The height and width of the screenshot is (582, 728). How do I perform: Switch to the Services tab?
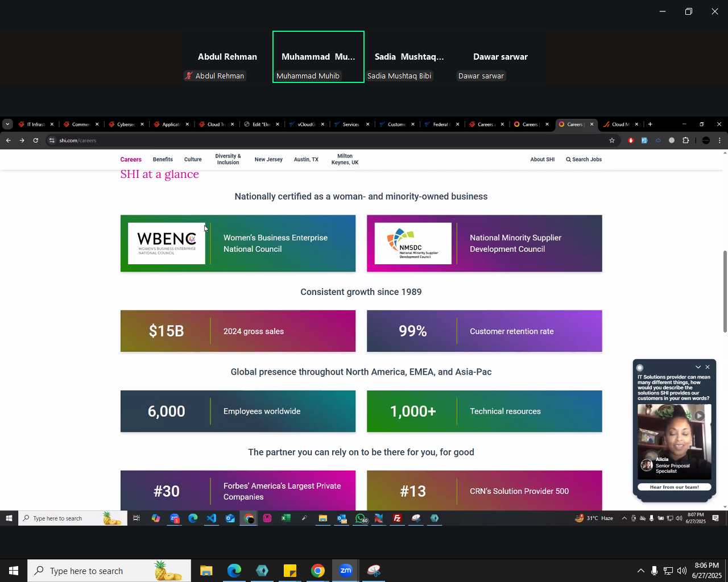[x=351, y=124]
